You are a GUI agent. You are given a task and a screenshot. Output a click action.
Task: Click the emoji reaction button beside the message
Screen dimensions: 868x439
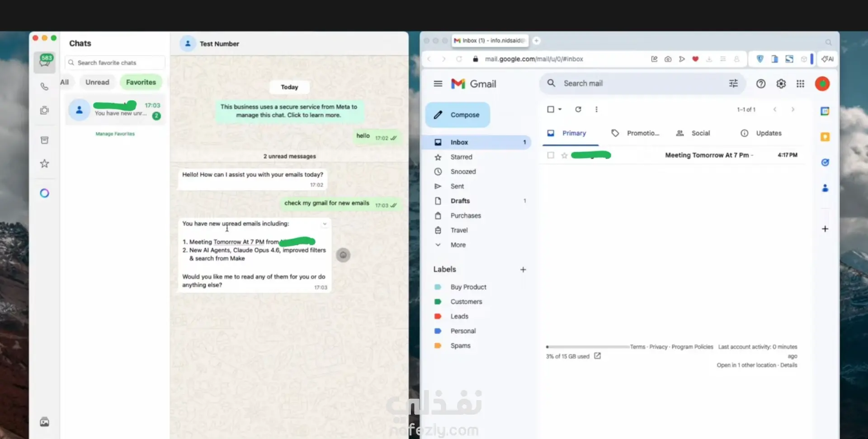point(343,255)
